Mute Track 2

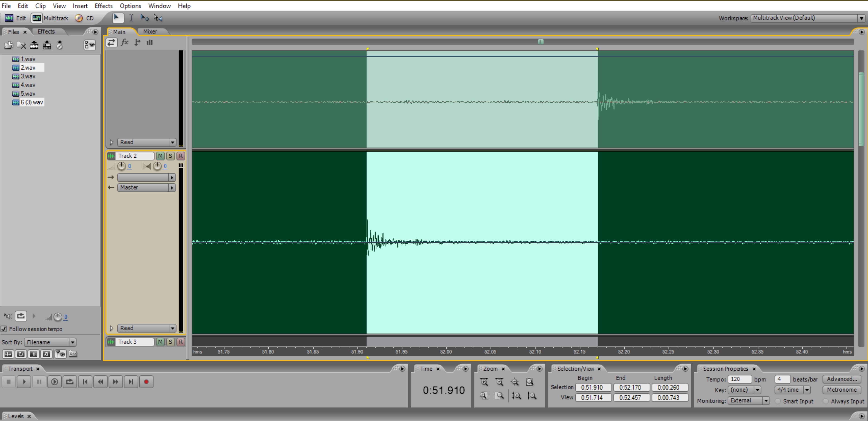click(x=160, y=156)
